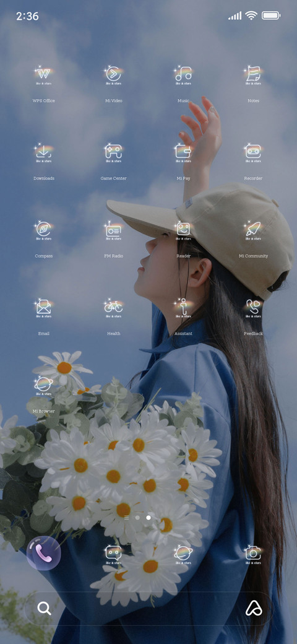Viewport: 297px width, 644px height.
Task: Tap the Phone dialer icon in dock
Action: 43,553
